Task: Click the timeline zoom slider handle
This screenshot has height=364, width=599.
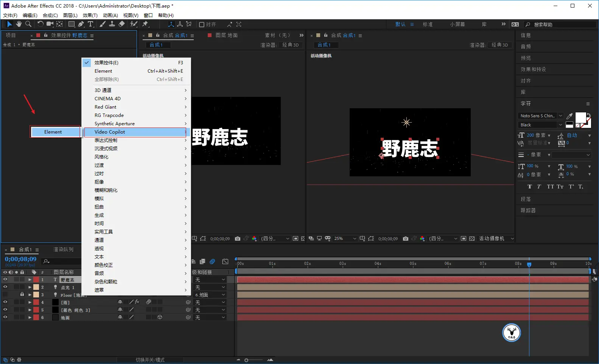Action: pyautogui.click(x=246, y=360)
